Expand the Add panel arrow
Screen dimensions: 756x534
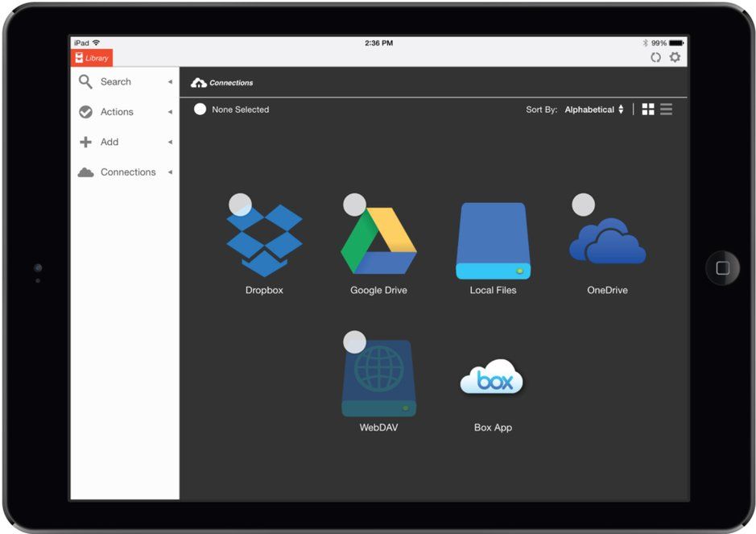pos(170,143)
